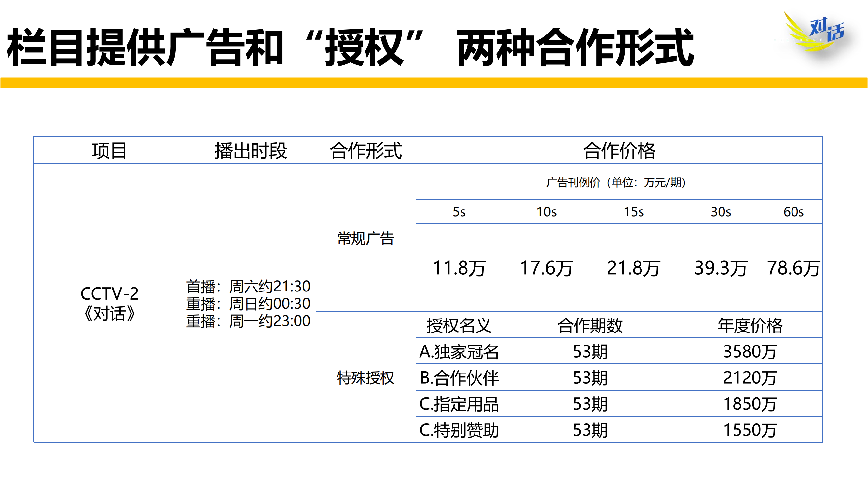Click the 10s duration header
Image resolution: width=868 pixels, height=488 pixels.
(546, 212)
